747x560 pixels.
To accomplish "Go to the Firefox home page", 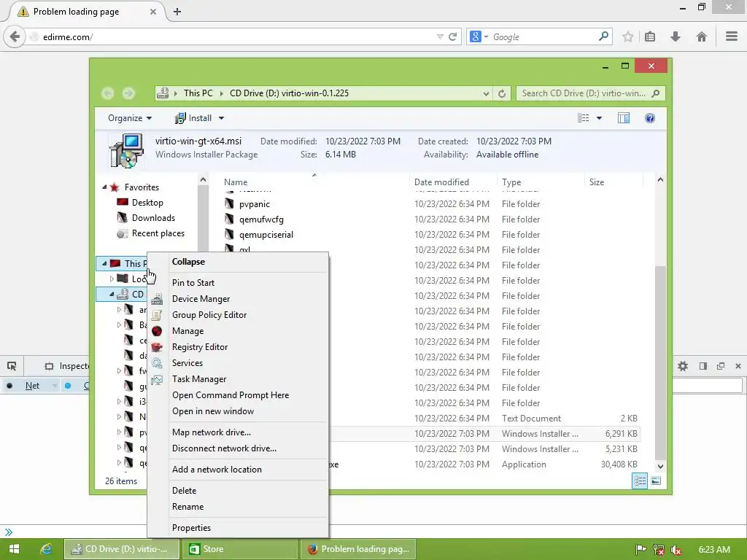I will tap(701, 36).
